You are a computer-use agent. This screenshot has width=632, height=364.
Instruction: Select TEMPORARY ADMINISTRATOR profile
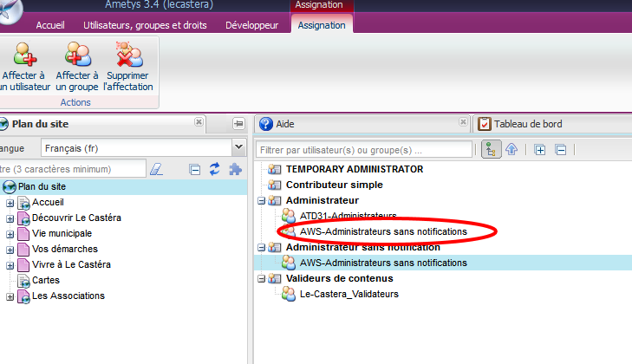[355, 169]
